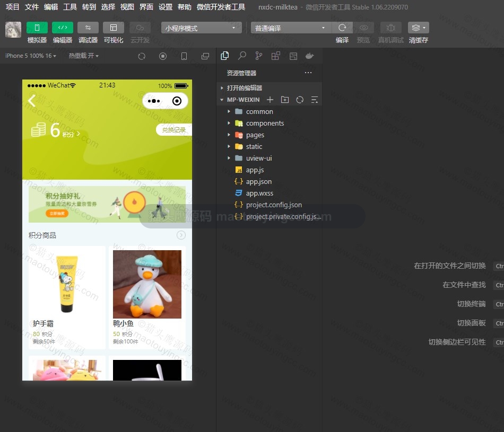Screen dimensions: 504x432
Task: Open the 小程序模式 mode dropdown
Action: coord(201,28)
